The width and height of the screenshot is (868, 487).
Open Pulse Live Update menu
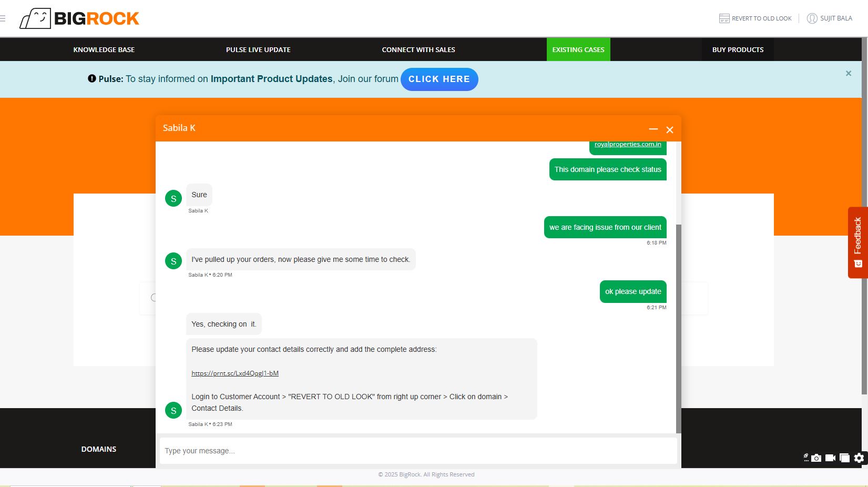click(x=258, y=50)
